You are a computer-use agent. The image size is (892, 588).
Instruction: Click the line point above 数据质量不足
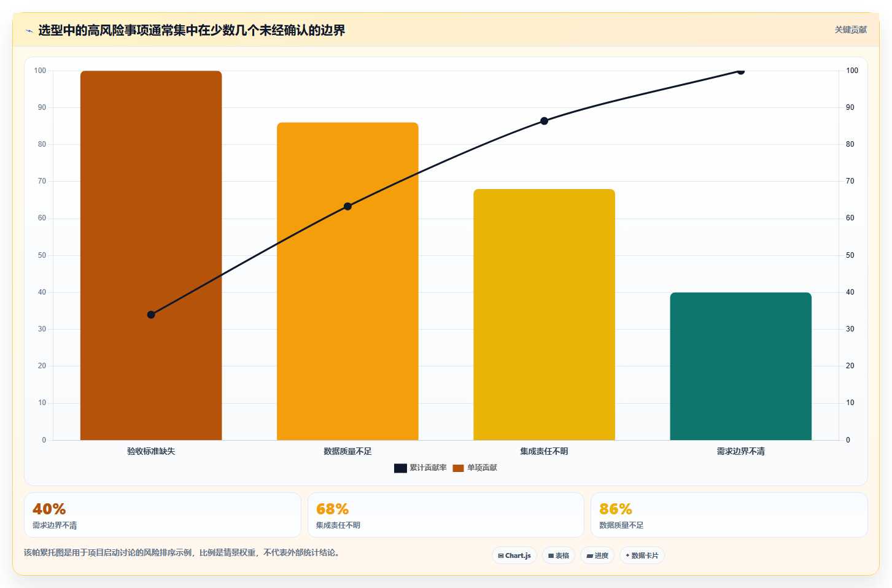(347, 206)
